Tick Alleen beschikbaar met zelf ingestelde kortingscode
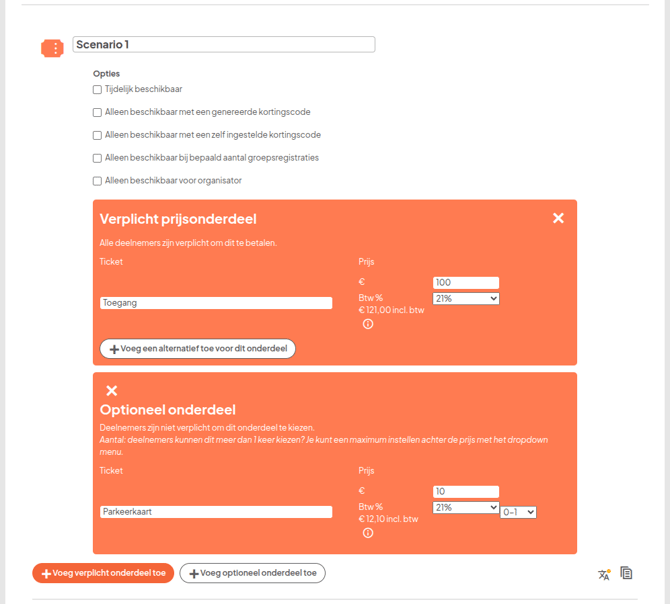 (98, 136)
